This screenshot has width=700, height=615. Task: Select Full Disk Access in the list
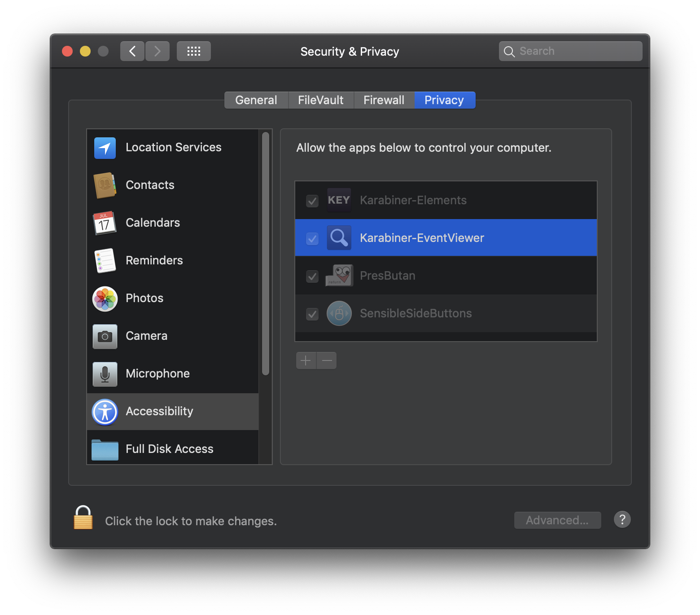click(x=173, y=448)
